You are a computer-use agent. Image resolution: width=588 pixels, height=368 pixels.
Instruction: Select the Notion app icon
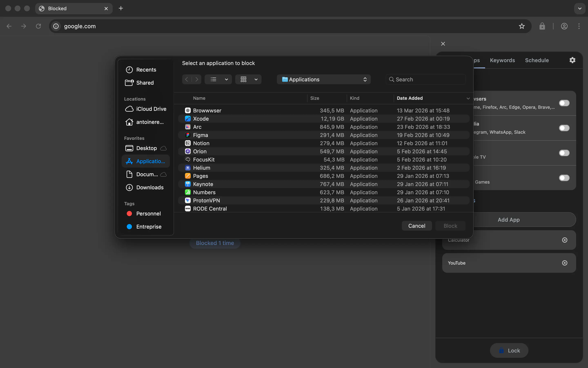[188, 143]
